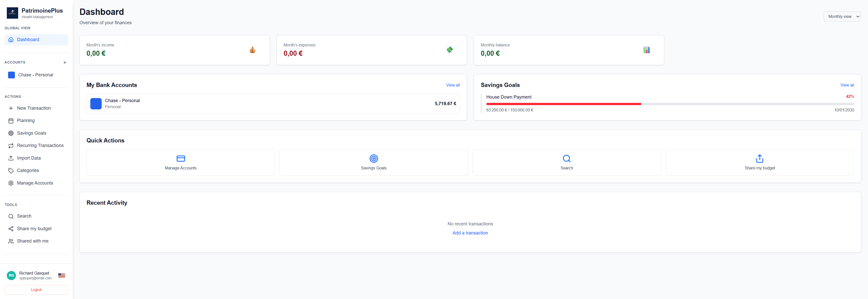Screen dimensions: 868x299
Task: Click View all next to My Bank Accounts
Action: click(453, 85)
